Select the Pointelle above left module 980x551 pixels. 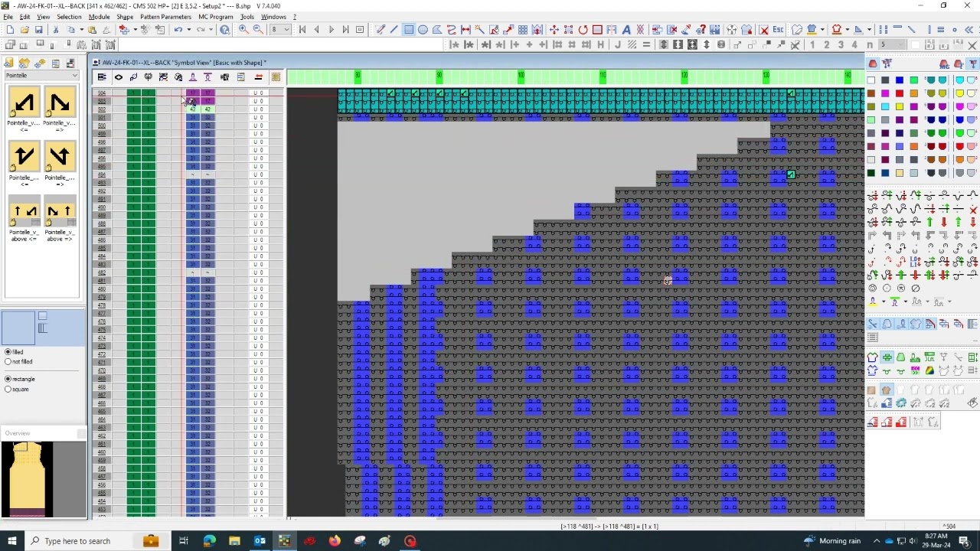click(x=24, y=211)
